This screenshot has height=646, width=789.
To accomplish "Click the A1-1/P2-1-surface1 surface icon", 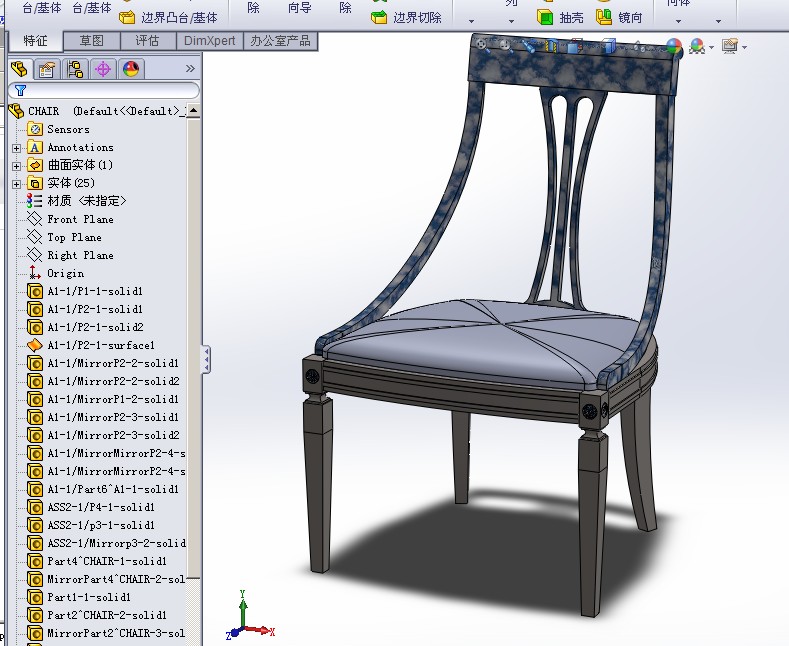I will 35,345.
